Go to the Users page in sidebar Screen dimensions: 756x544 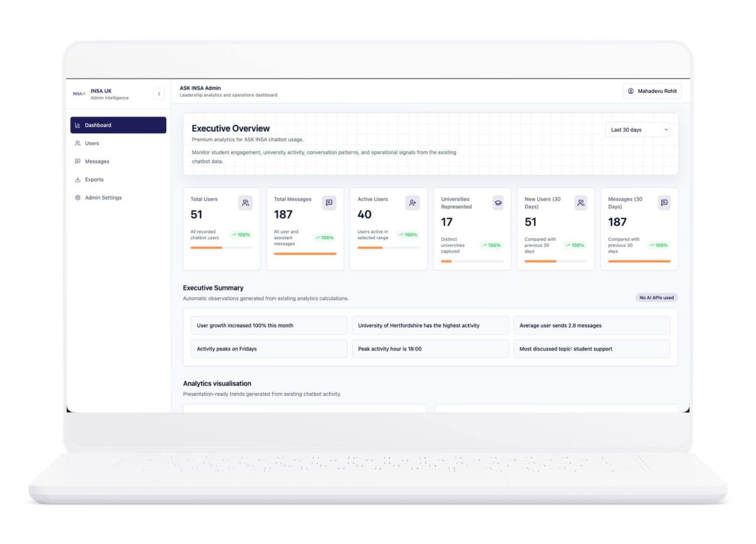(118, 143)
